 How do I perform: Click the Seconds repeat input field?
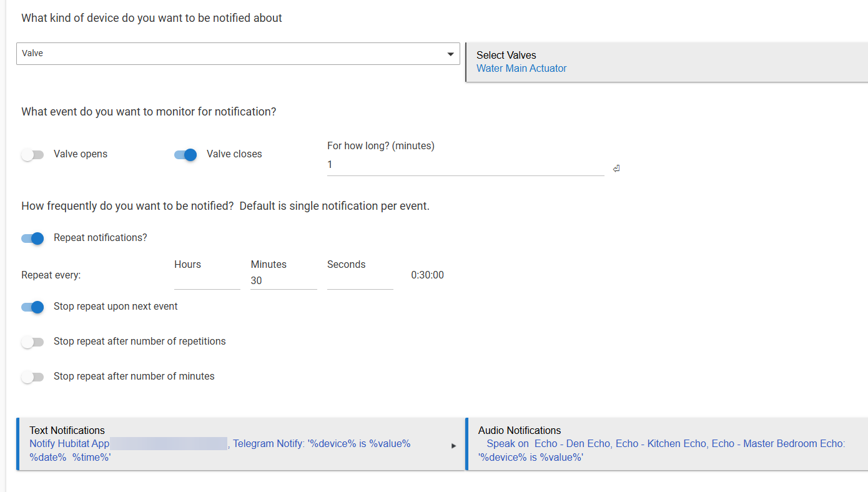(360, 281)
